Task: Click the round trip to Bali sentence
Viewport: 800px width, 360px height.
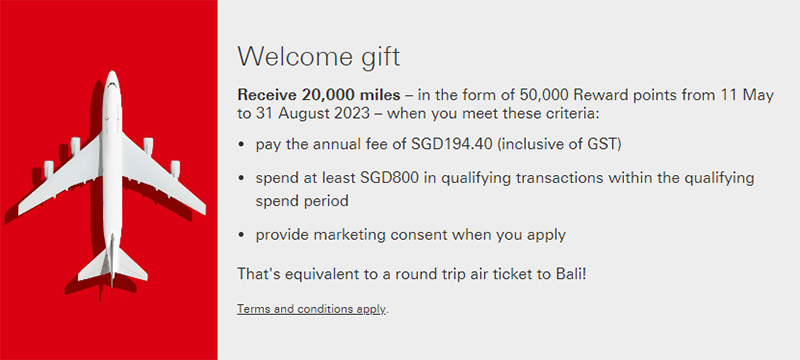Action: pyautogui.click(x=412, y=274)
